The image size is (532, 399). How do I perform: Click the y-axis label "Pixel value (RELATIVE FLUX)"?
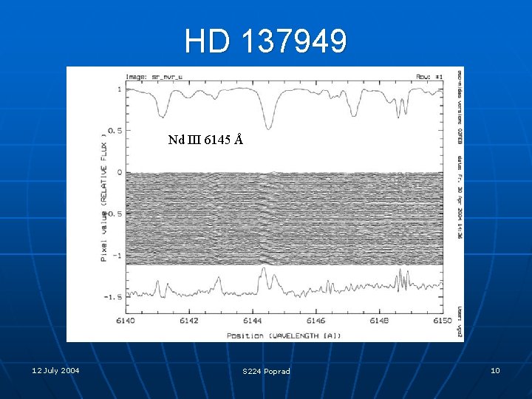click(x=103, y=197)
